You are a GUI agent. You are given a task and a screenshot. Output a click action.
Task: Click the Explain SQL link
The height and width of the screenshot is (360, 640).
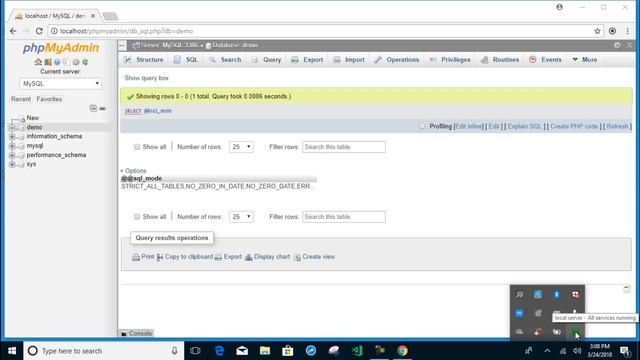pyautogui.click(x=525, y=127)
